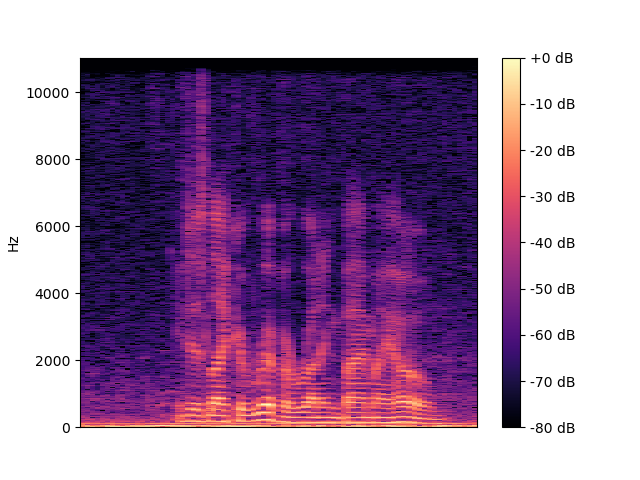
Task: Click the 0 label on frequency axis
Action: click(x=66, y=428)
